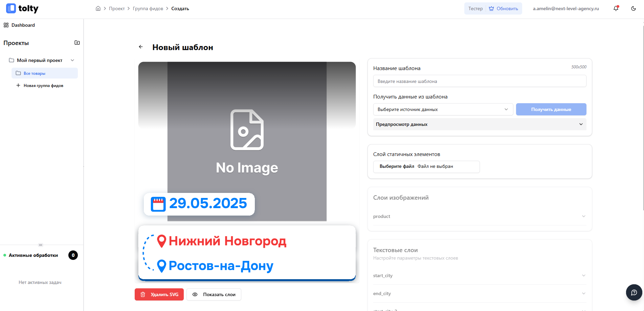Image resolution: width=644 pixels, height=311 pixels.
Task: Click Текстовые слои heading
Action: (x=395, y=250)
